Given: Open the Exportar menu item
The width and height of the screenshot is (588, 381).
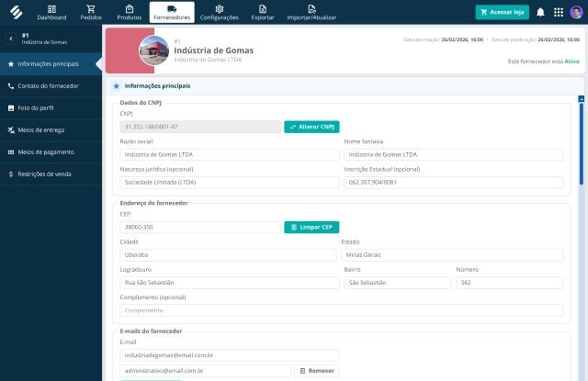Looking at the screenshot, I should pyautogui.click(x=263, y=12).
